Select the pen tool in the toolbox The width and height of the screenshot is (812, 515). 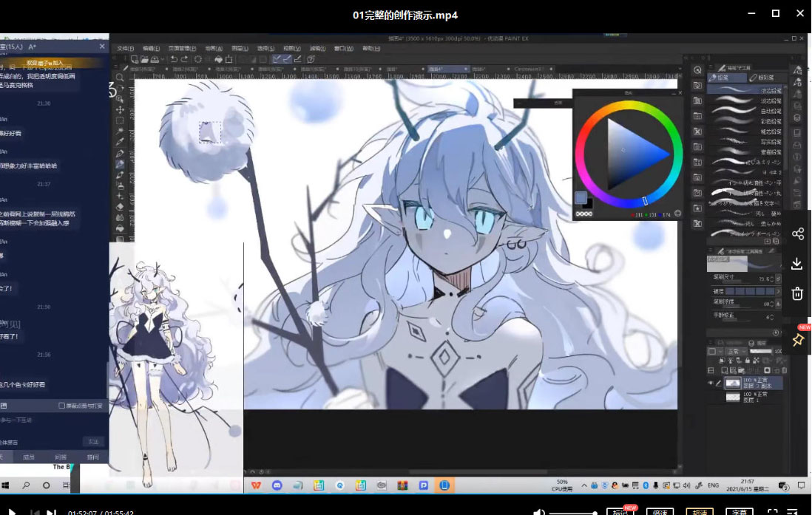click(120, 153)
